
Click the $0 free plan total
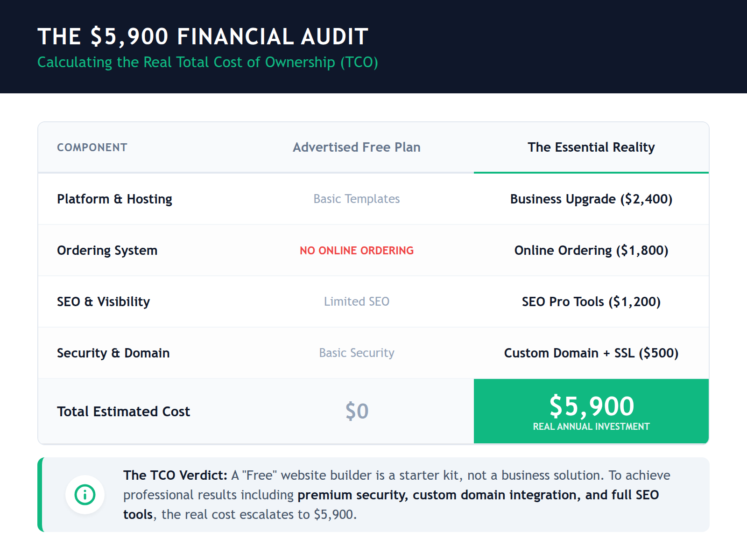click(x=357, y=411)
